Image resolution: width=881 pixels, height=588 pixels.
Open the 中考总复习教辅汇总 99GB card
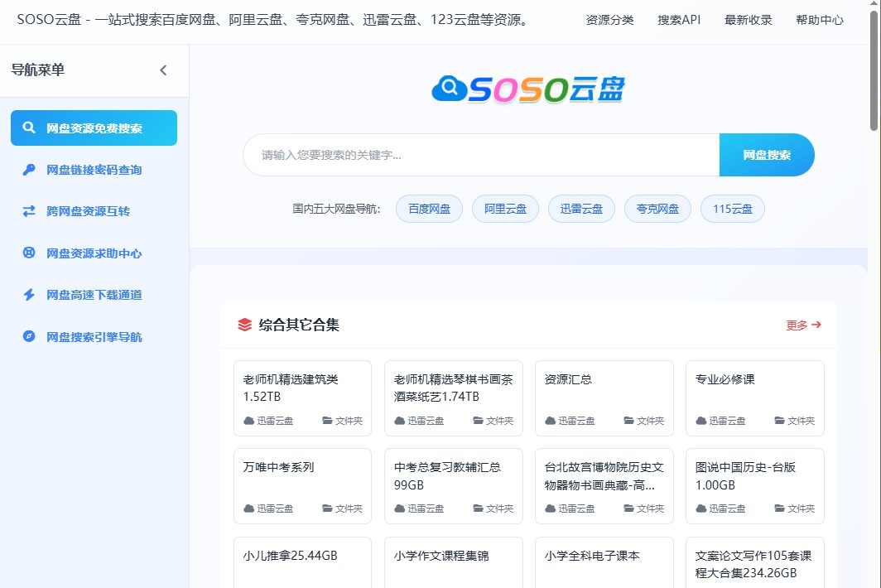tap(454, 486)
